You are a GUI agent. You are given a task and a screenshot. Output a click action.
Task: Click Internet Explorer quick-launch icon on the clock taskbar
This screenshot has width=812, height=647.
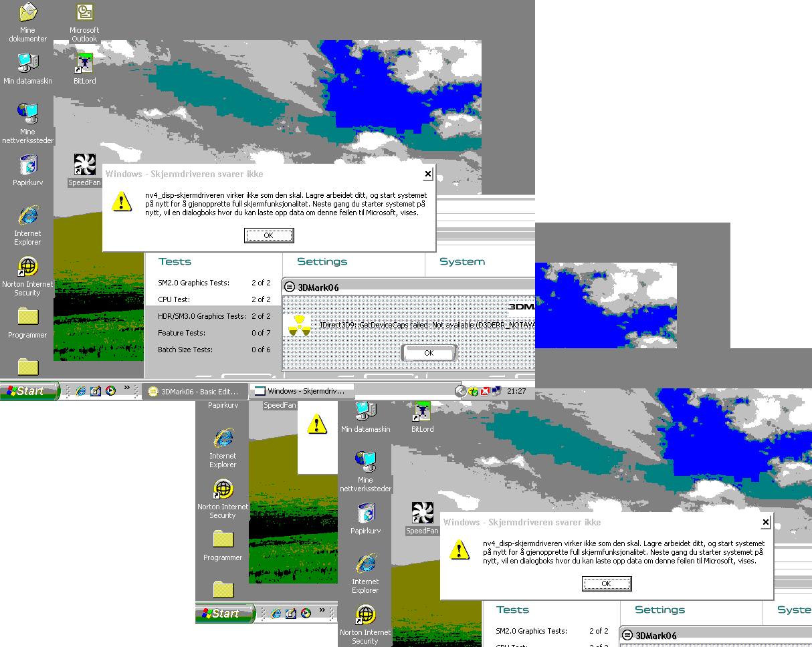pos(81,391)
